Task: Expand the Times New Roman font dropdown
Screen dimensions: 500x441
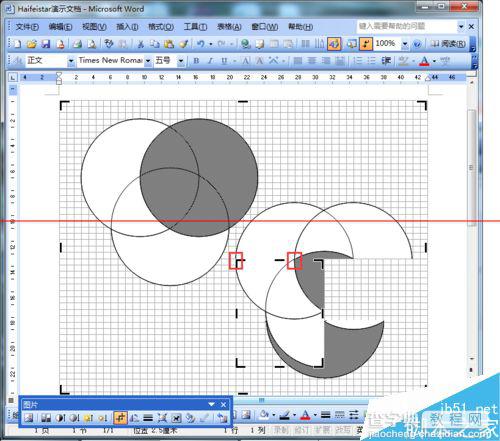Action: tap(148, 61)
